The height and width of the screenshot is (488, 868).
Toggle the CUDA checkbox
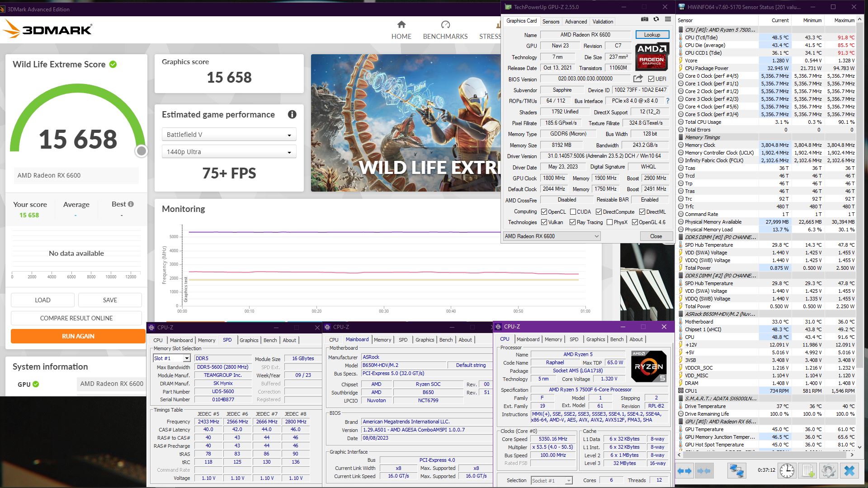coord(573,212)
